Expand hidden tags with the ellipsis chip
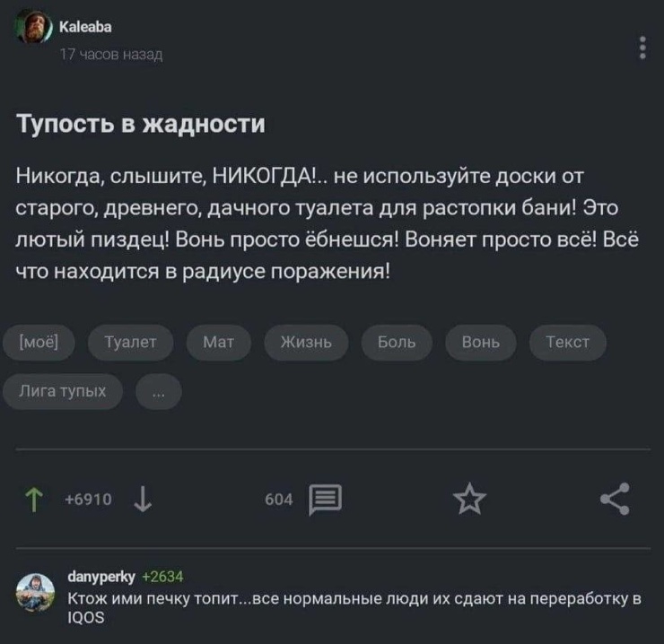Viewport: 664px width, 644px height. tap(158, 391)
